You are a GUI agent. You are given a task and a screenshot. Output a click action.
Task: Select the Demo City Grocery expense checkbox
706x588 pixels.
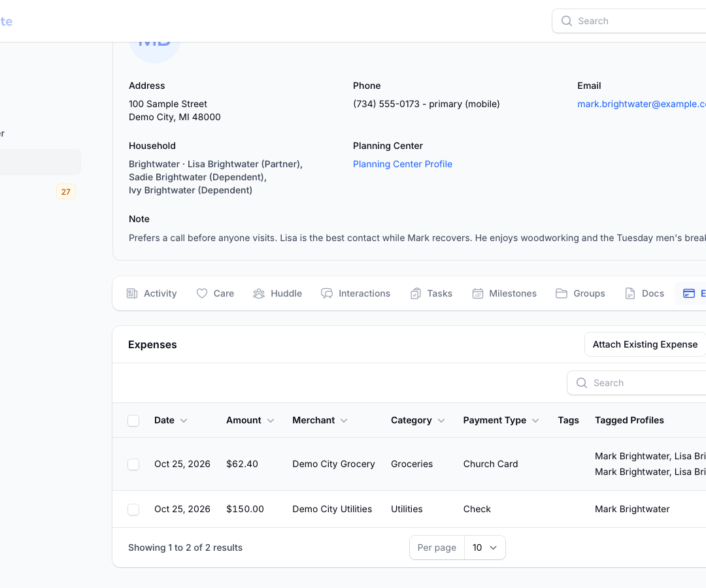[x=133, y=465]
